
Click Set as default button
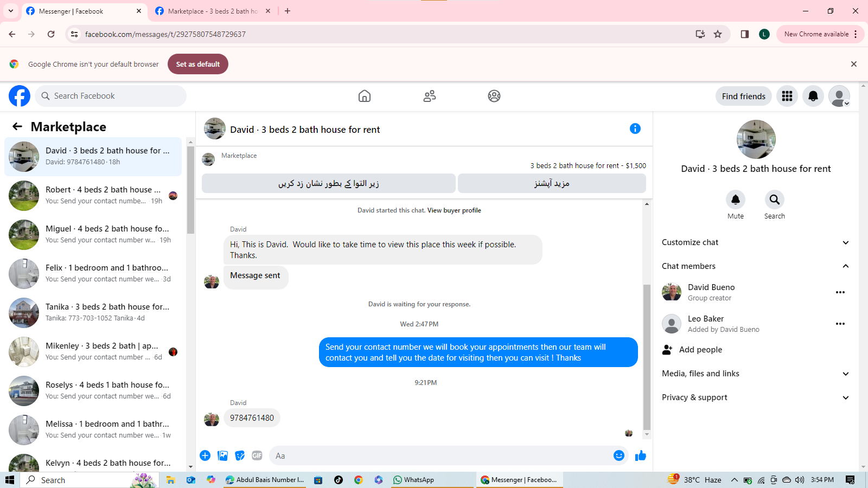click(198, 64)
